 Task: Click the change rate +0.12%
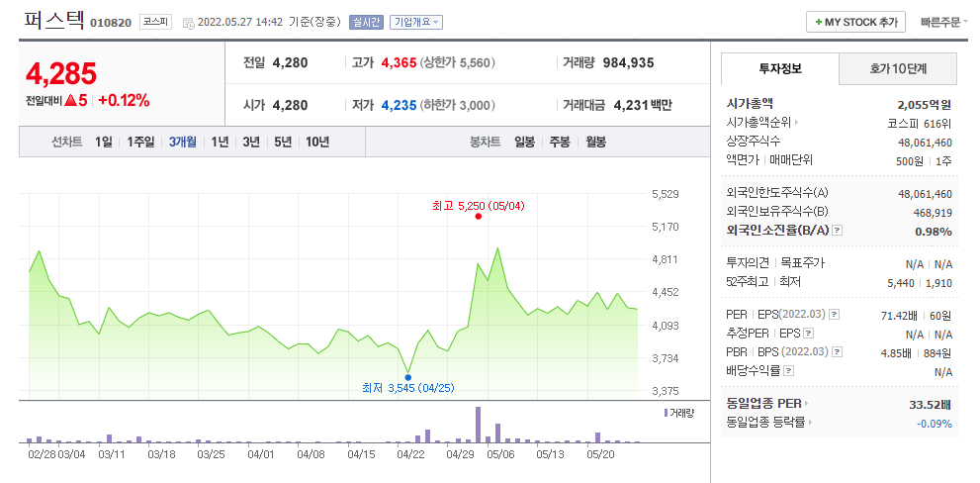pos(124,100)
